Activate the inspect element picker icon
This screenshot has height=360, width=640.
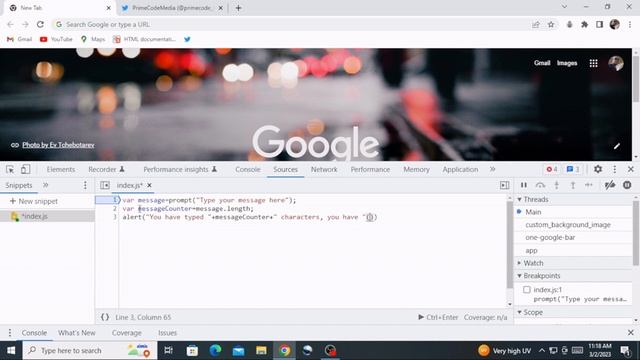tap(10, 169)
